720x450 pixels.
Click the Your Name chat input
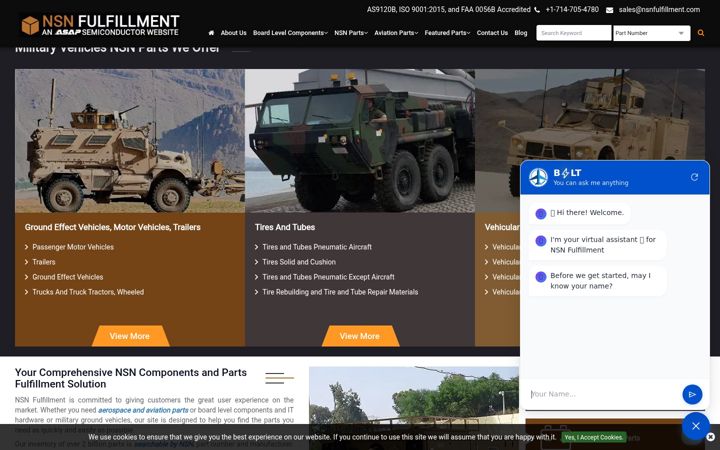[603, 394]
